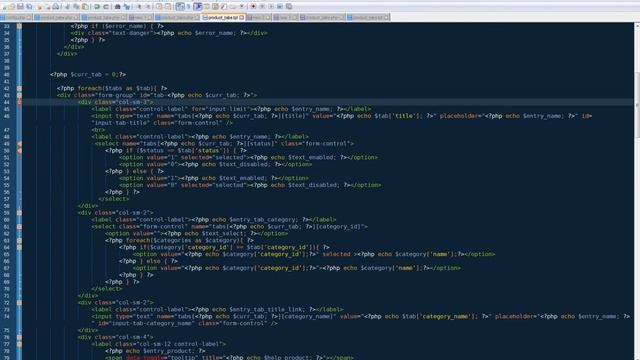Collapse the col-sm-3 fold marker, line 44
640x360 pixels.
pyautogui.click(x=19, y=102)
